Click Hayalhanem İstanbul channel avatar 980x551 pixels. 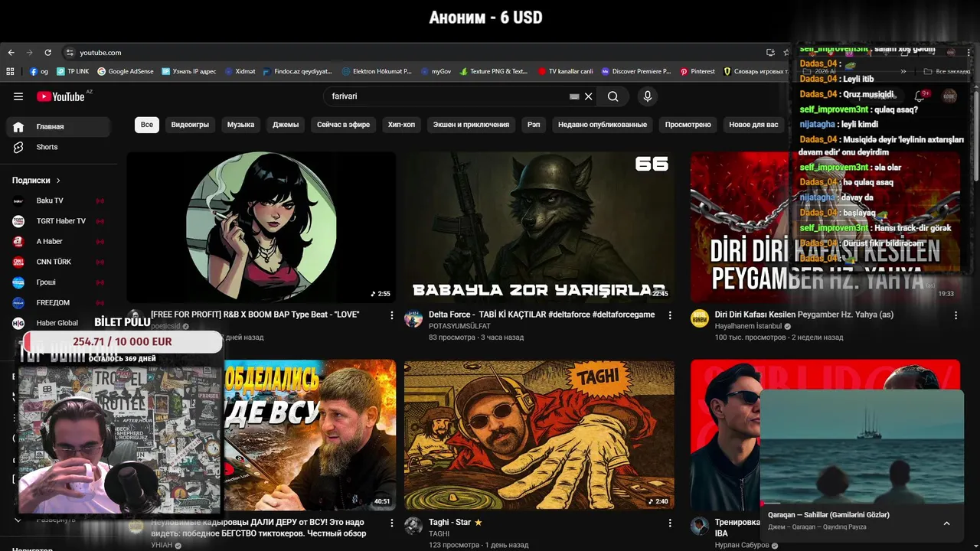tap(700, 319)
